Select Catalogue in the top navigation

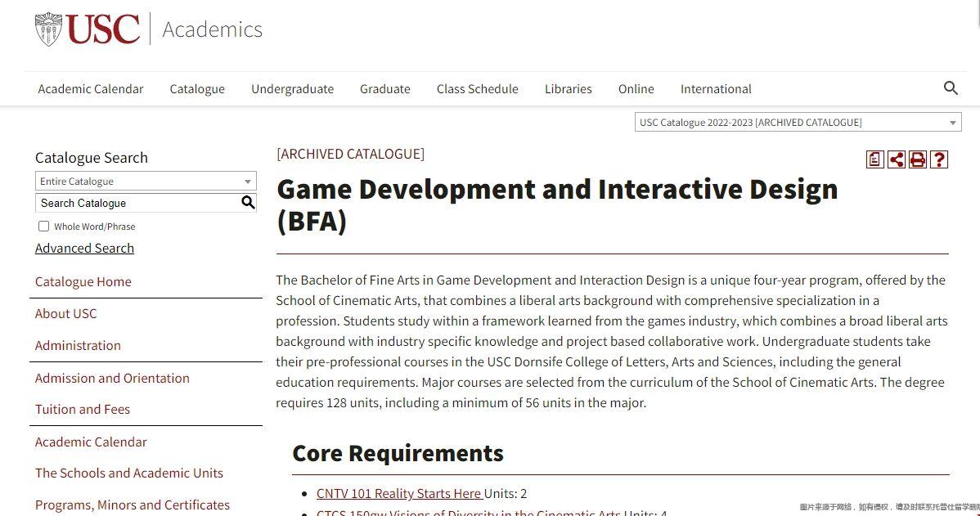197,88
